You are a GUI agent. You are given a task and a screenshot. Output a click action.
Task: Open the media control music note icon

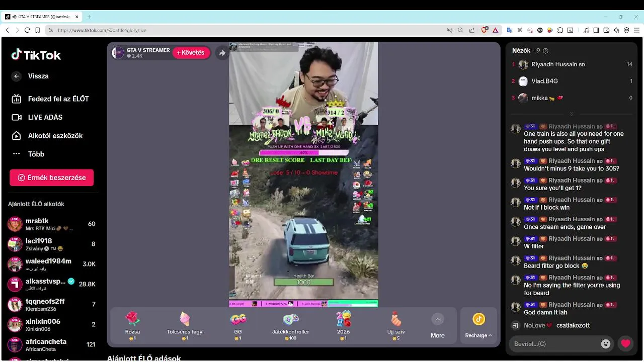point(586,30)
